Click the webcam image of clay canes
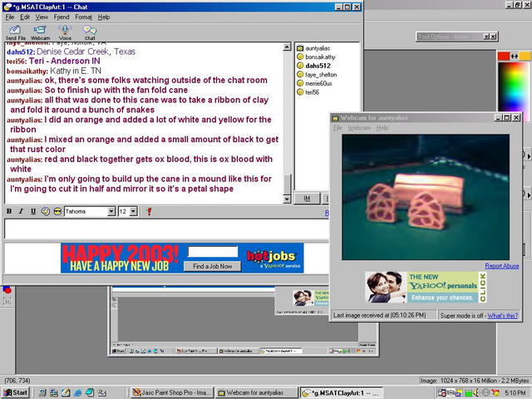Image resolution: width=532 pixels, height=399 pixels. [426, 197]
